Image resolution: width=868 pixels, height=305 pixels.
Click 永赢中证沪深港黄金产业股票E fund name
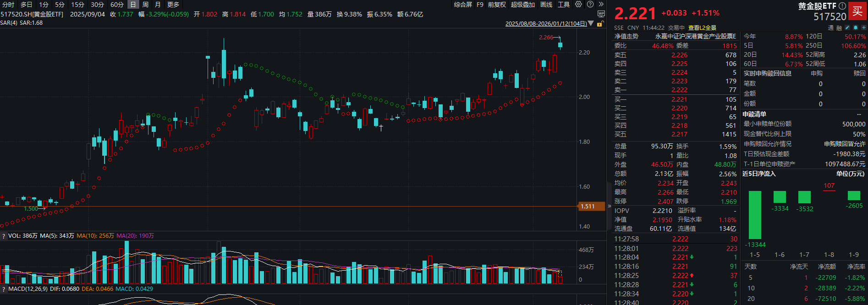(x=695, y=36)
